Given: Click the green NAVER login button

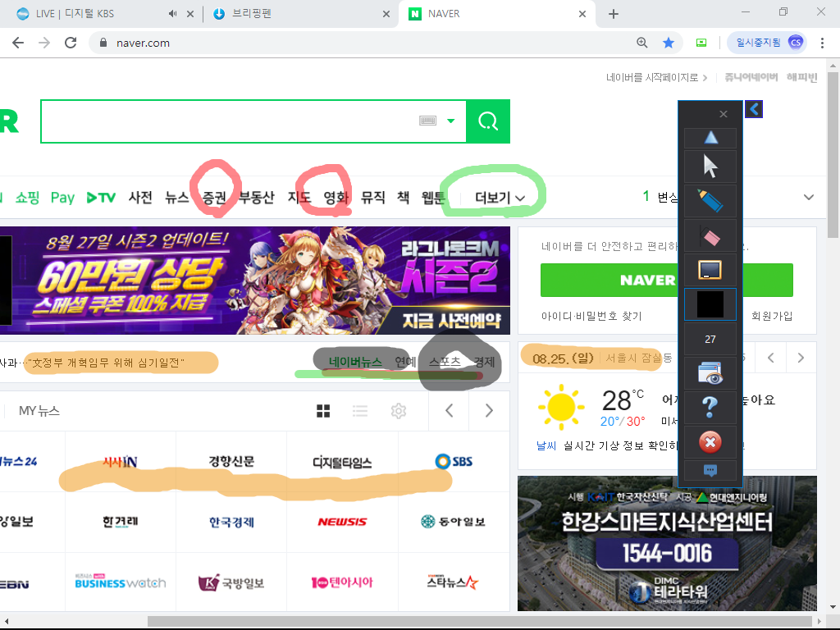Looking at the screenshot, I should 666,281.
